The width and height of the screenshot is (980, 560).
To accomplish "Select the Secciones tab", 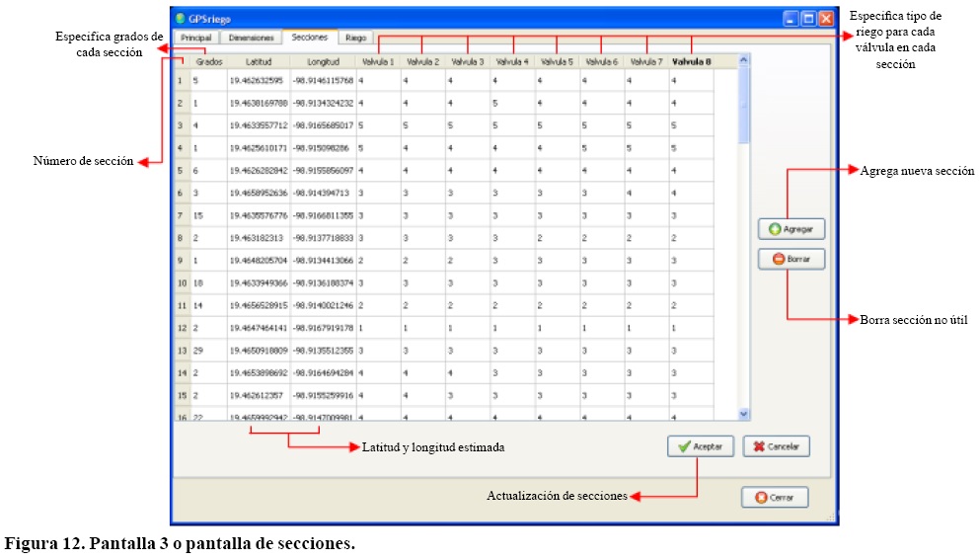I will (x=309, y=38).
